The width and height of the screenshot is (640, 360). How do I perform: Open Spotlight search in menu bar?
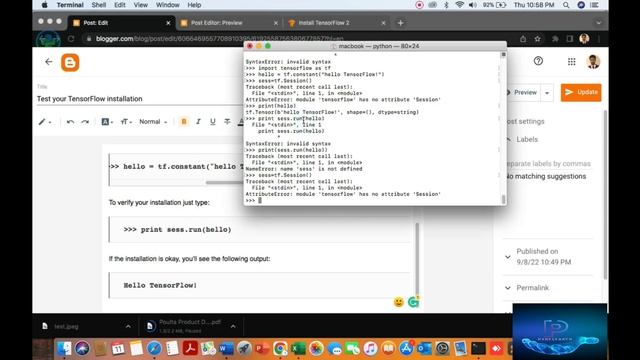pyautogui.click(x=566, y=5)
